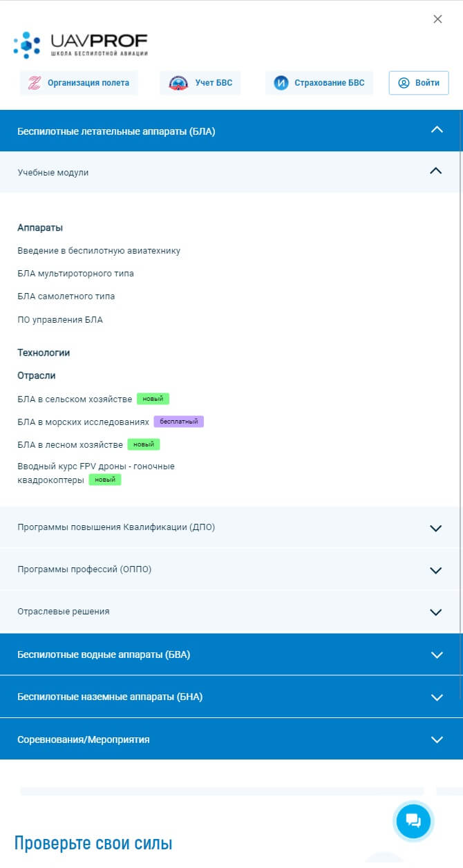Select the Технологии category heading
This screenshot has height=868, width=463.
[44, 352]
